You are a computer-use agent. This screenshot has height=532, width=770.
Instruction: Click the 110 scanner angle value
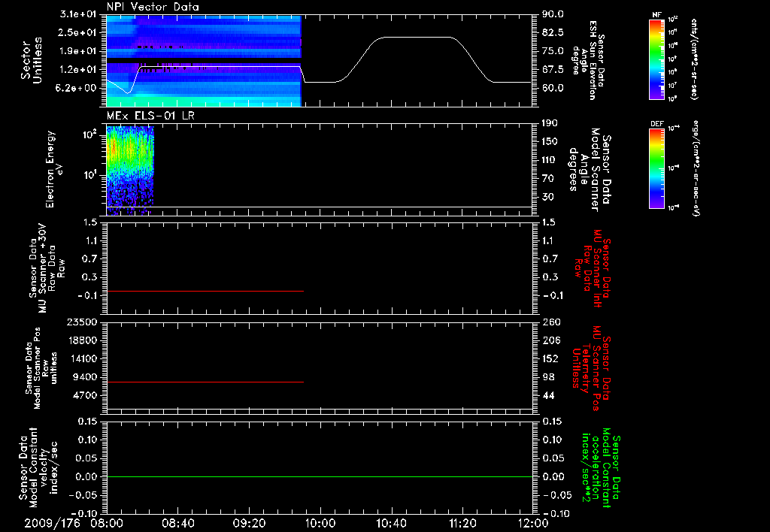coord(550,160)
